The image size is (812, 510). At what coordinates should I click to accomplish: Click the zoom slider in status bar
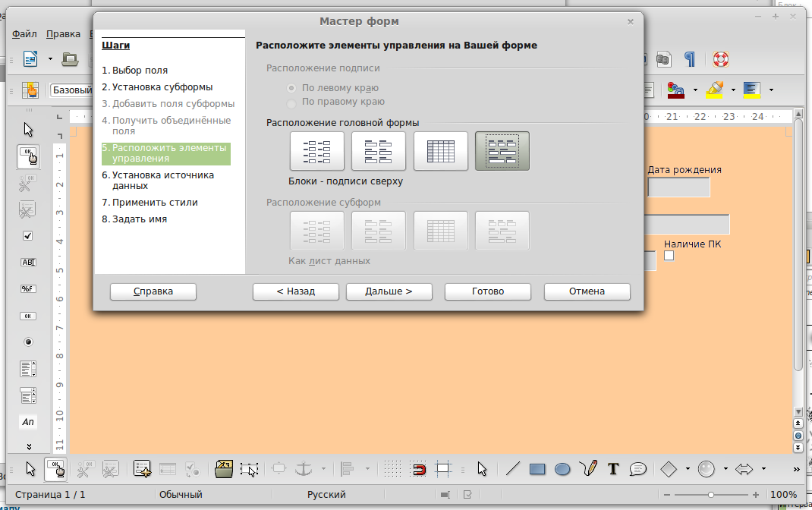pos(710,495)
